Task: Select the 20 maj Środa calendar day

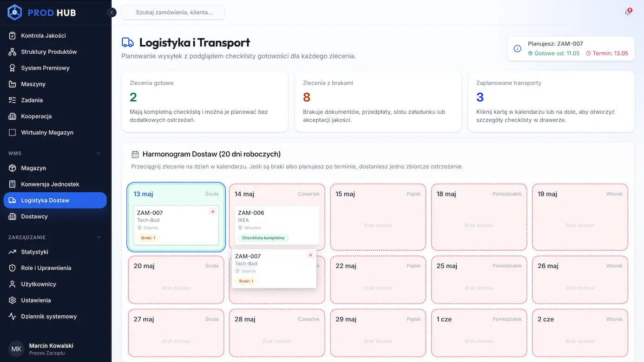Action: point(176,280)
